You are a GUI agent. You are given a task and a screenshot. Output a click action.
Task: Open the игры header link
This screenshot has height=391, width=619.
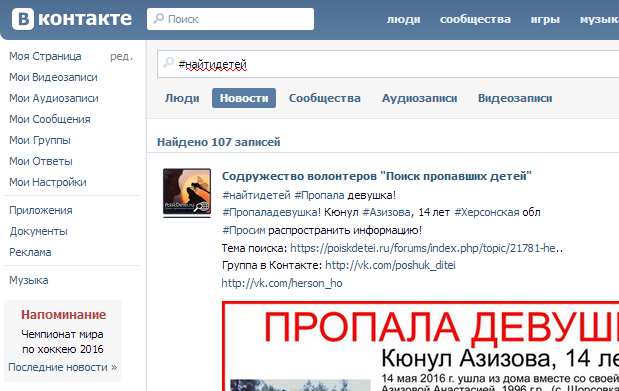tap(545, 19)
